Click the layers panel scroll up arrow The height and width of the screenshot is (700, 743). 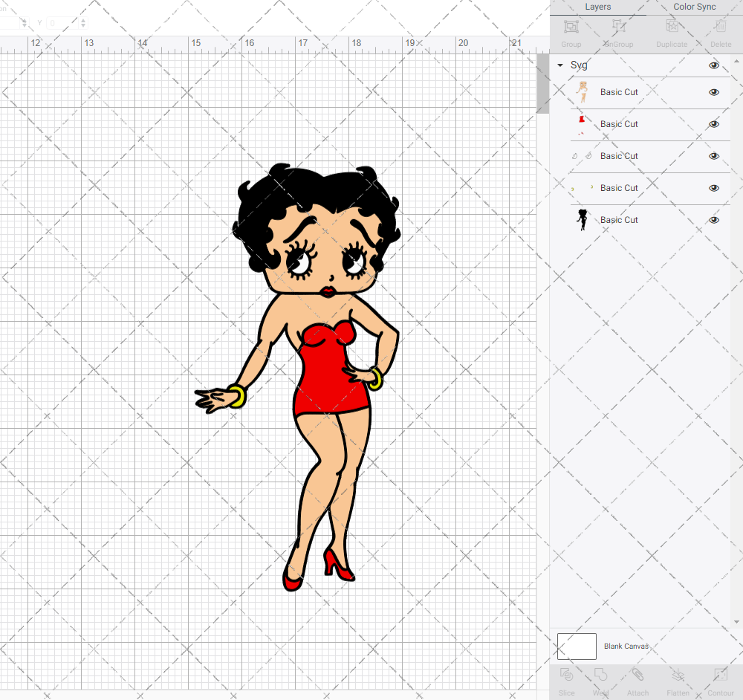(736, 62)
